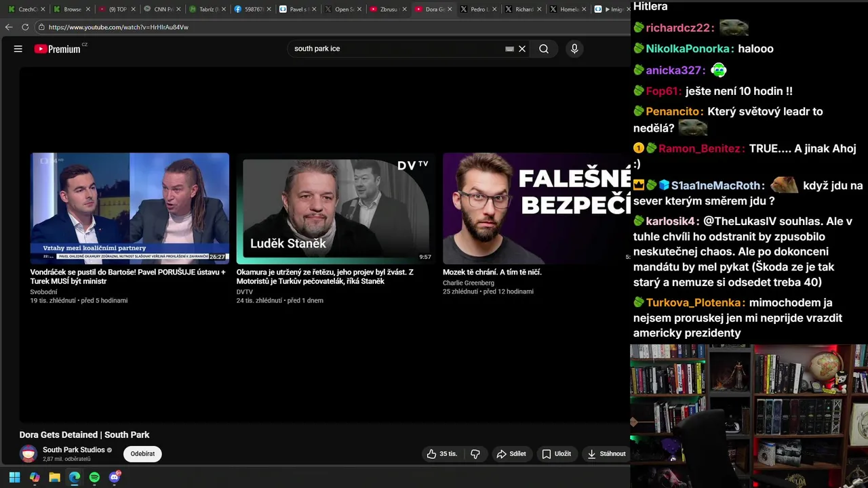Click chat username Fop61
The image size is (868, 488).
coord(663,91)
